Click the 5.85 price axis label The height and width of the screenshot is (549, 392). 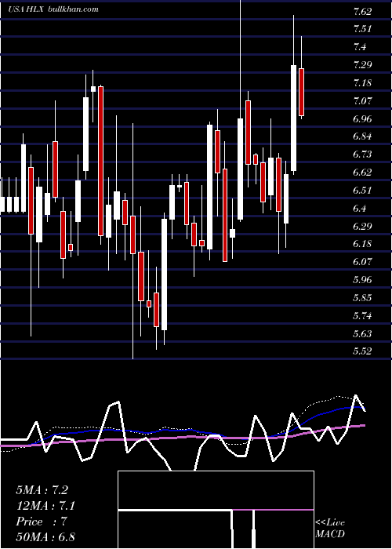[x=362, y=297]
